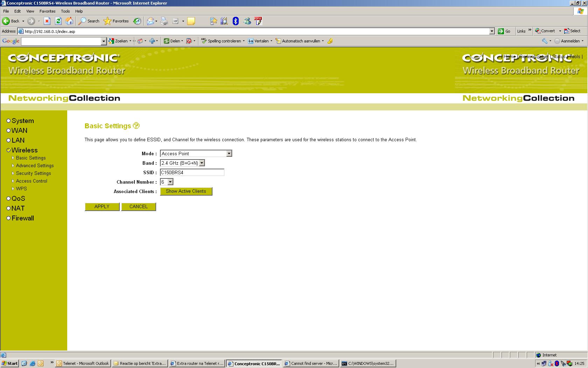The image size is (588, 368).
Task: Open the Favorites menu in the menu bar
Action: coord(48,11)
